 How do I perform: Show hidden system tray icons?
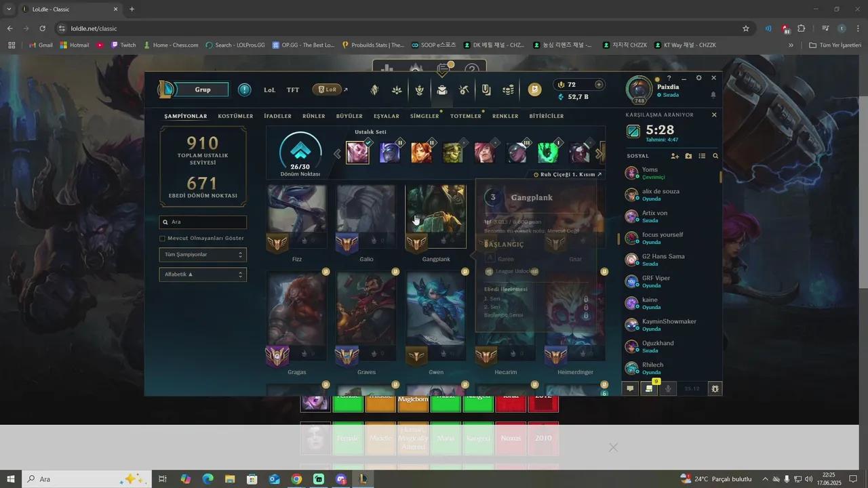(766, 479)
